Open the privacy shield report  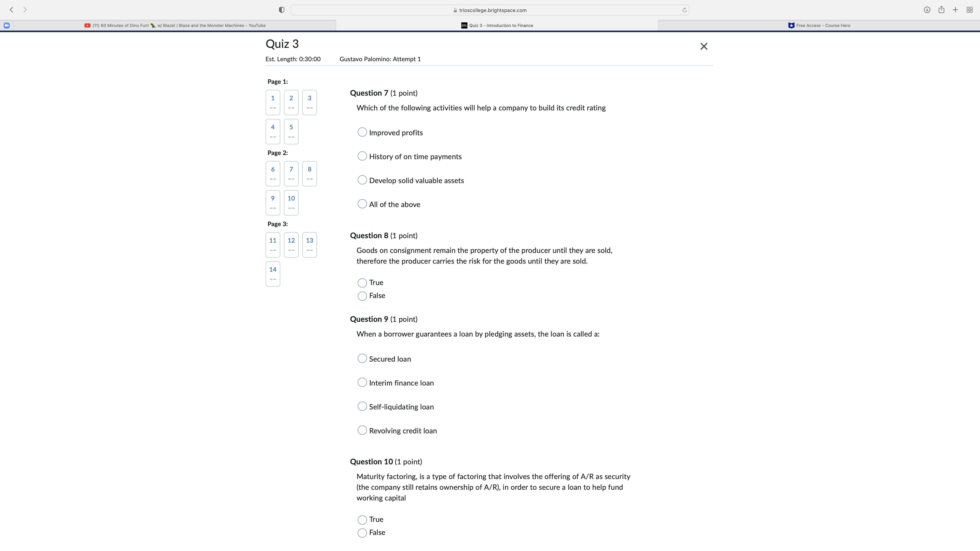(281, 10)
